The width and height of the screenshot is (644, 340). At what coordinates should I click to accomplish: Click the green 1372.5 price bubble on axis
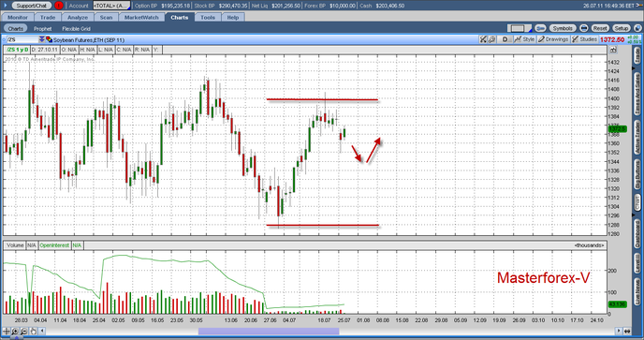[x=617, y=129]
